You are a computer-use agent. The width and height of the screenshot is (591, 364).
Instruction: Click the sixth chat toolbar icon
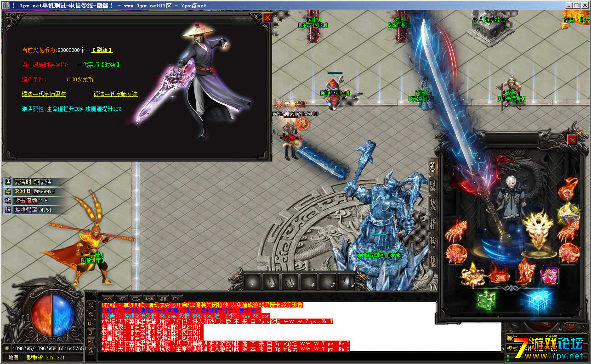[177, 298]
